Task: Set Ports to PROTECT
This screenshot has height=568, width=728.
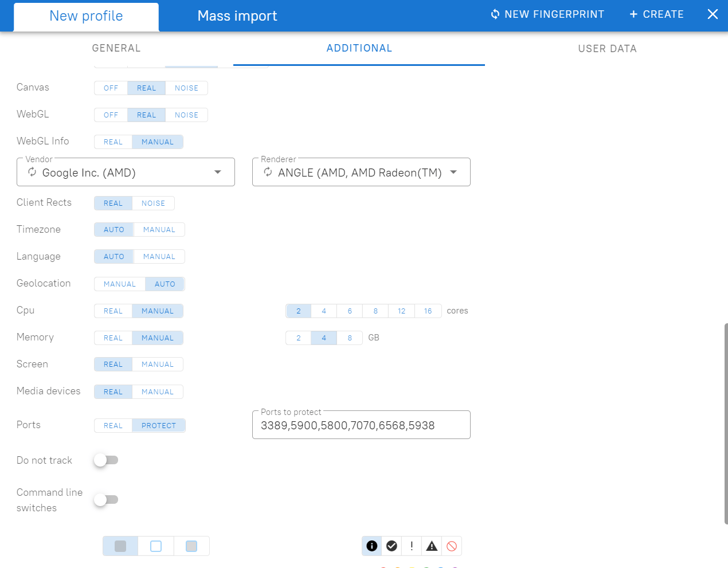Action: point(159,425)
